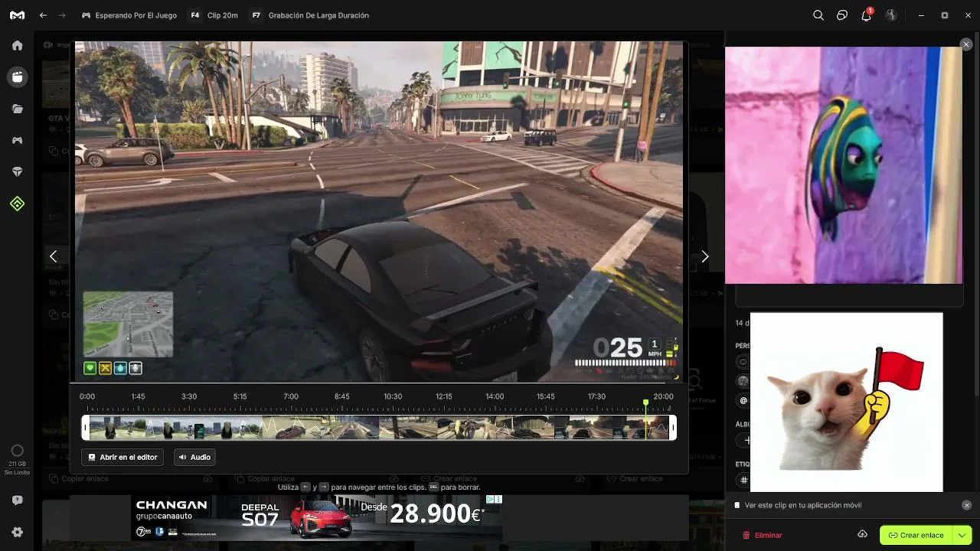The height and width of the screenshot is (551, 980).
Task: Dismiss the mobile app banner
Action: [x=966, y=505]
